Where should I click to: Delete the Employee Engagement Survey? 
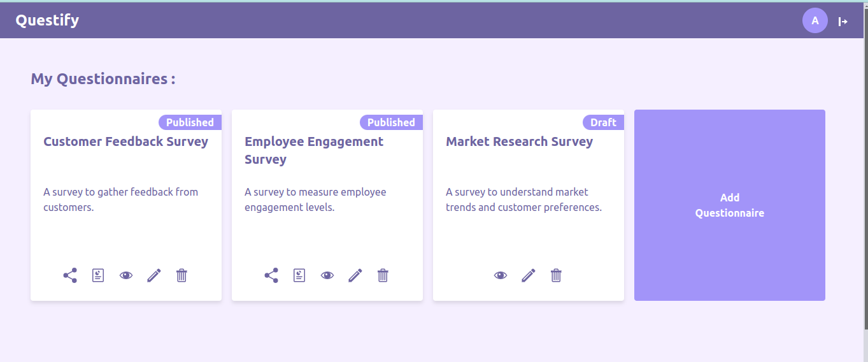click(x=383, y=275)
